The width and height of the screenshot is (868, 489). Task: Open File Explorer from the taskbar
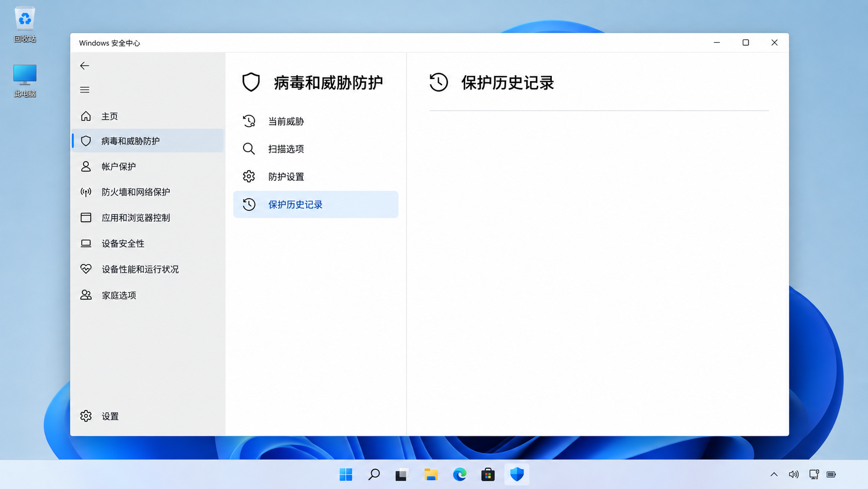click(431, 474)
